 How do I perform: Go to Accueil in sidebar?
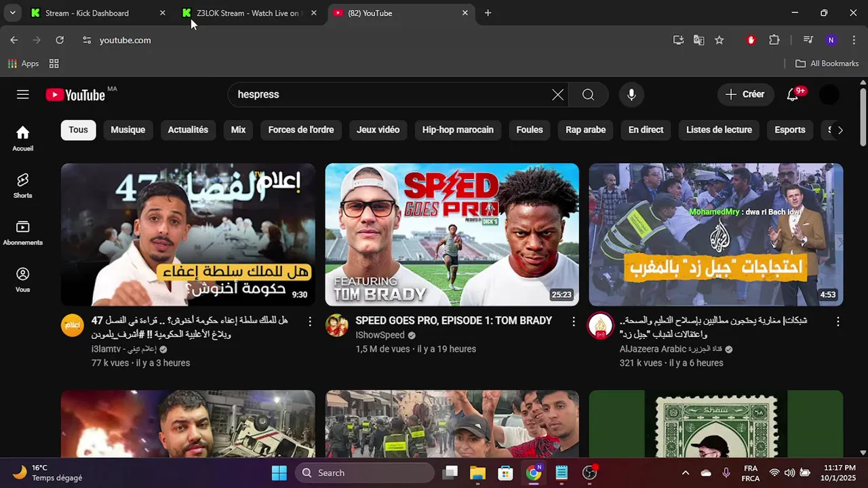coord(23,138)
